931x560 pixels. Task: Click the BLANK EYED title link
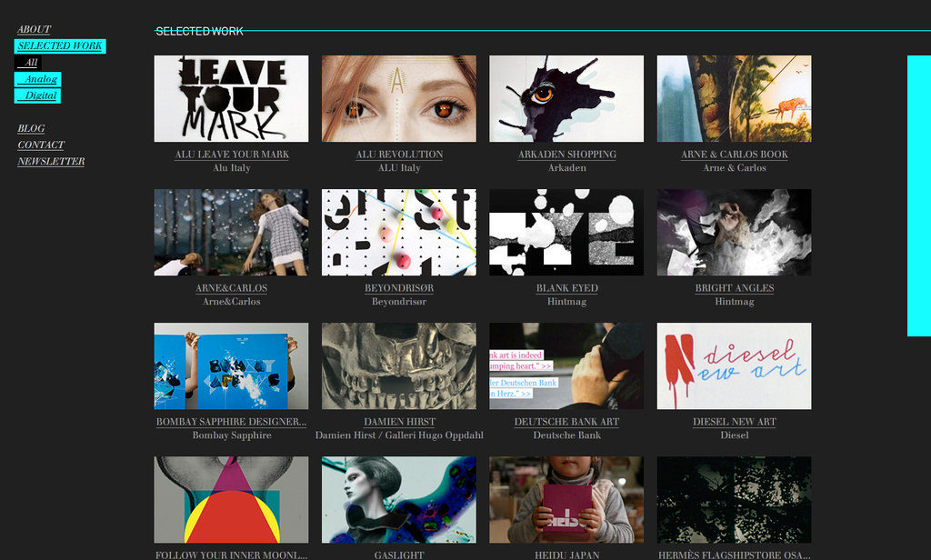(567, 288)
